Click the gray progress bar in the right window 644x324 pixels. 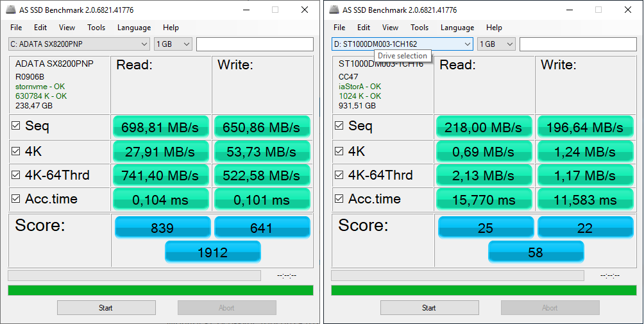[x=457, y=275]
